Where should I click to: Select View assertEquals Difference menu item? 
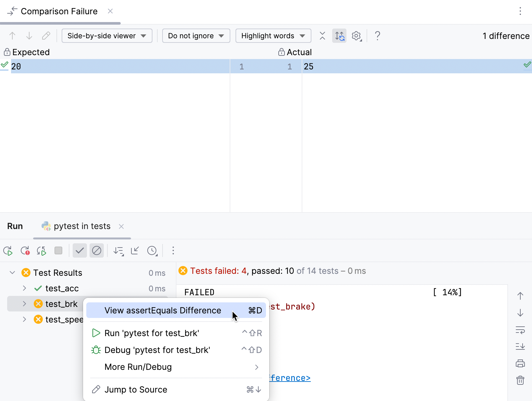click(163, 310)
